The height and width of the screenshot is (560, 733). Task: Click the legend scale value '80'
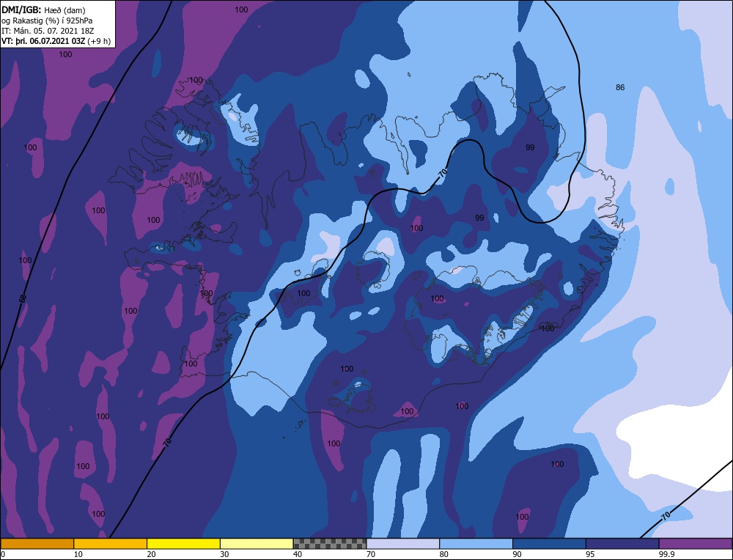point(444,554)
